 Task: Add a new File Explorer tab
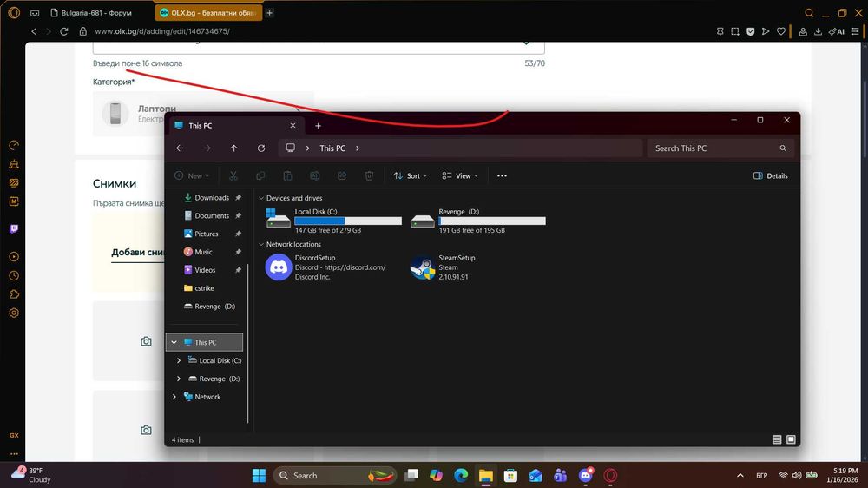(318, 126)
